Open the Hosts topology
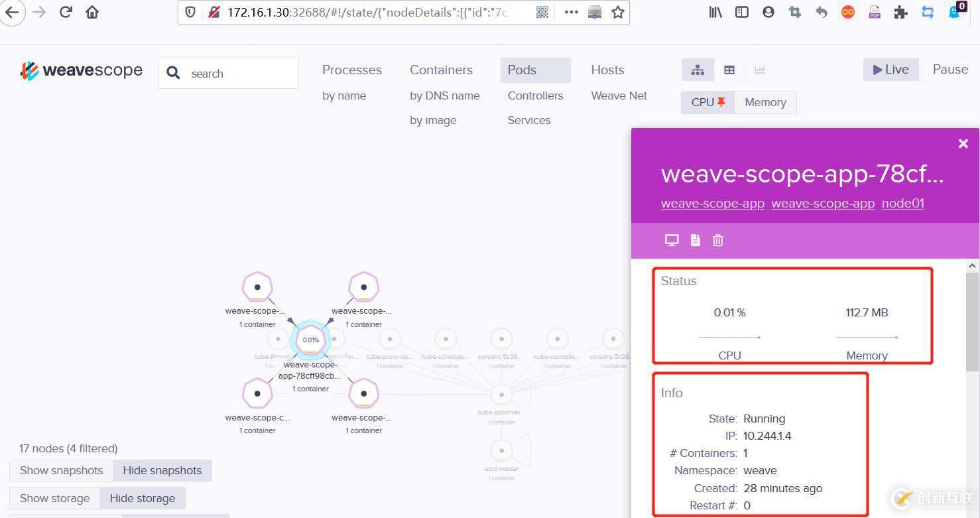This screenshot has width=980, height=518. click(607, 70)
